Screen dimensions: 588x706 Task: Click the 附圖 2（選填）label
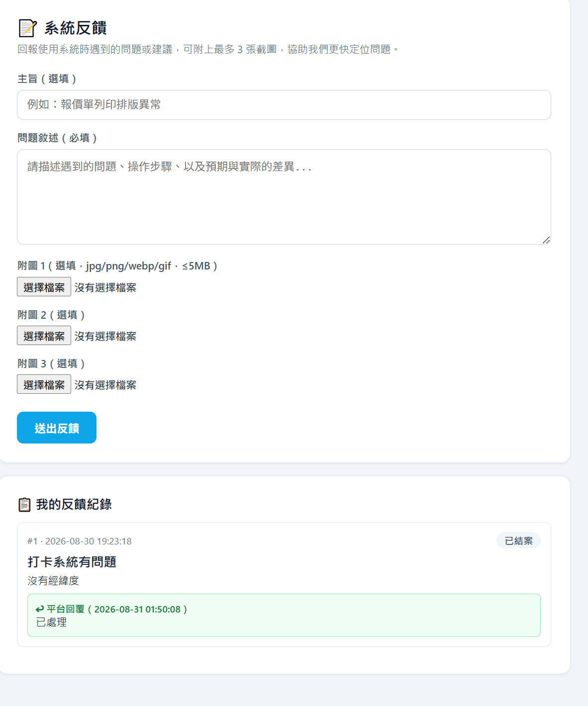click(x=51, y=315)
